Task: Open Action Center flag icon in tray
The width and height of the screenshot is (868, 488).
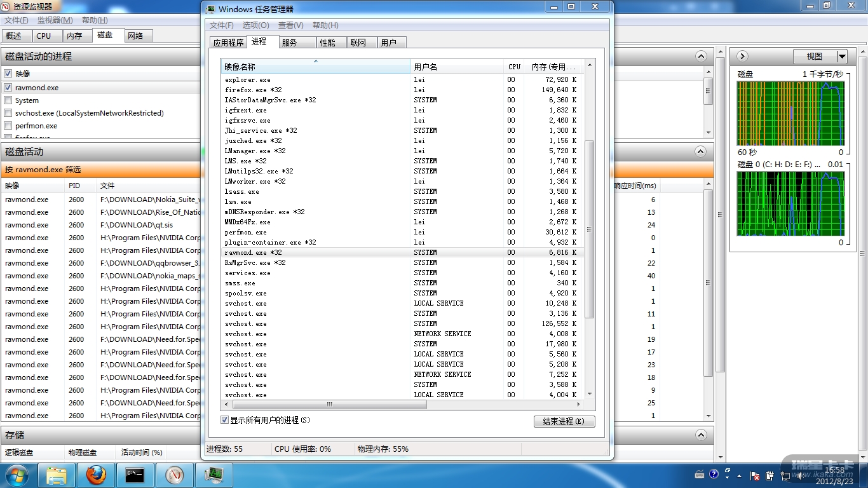Action: click(756, 476)
